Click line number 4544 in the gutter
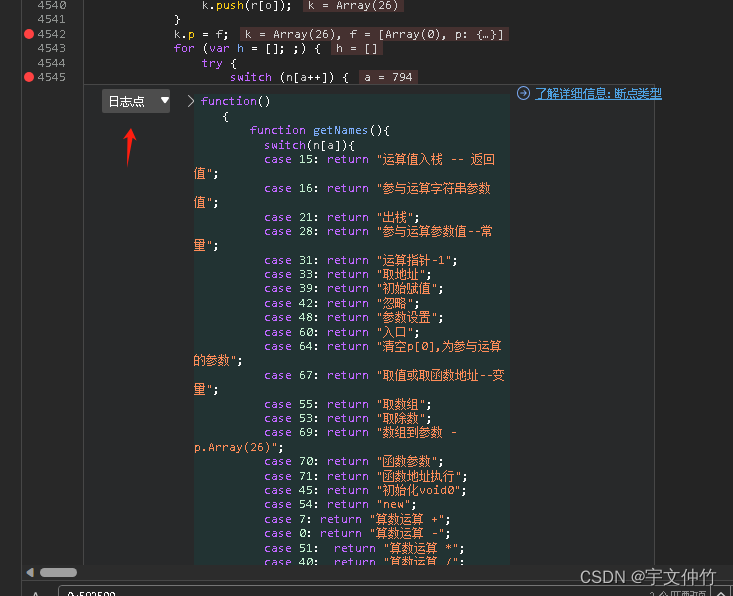 (x=51, y=63)
